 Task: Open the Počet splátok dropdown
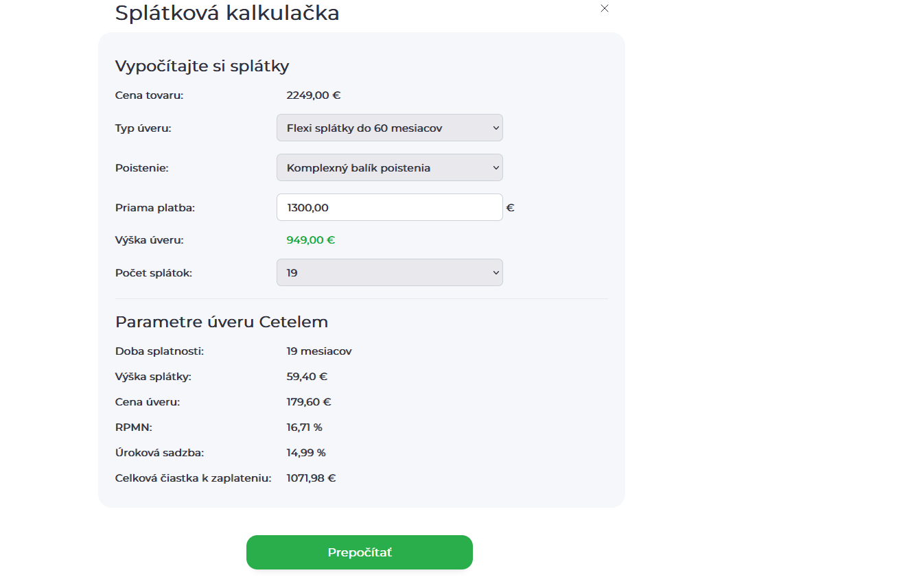click(389, 273)
